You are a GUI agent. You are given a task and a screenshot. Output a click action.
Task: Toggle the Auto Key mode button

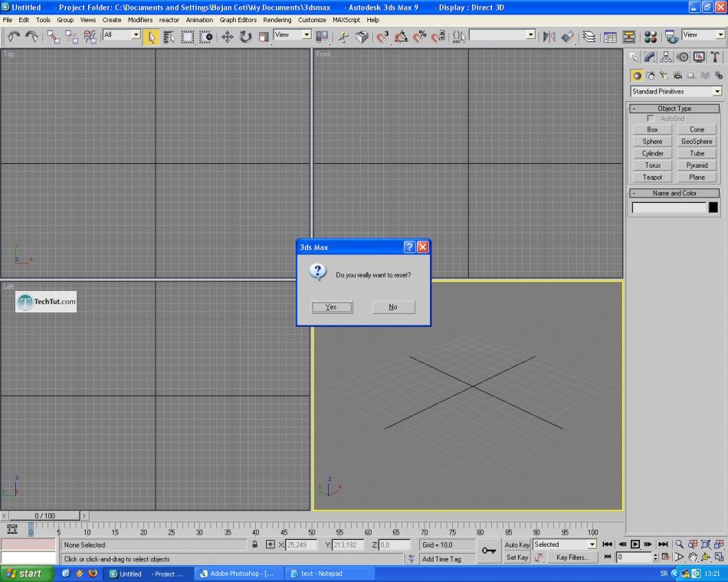coord(517,544)
